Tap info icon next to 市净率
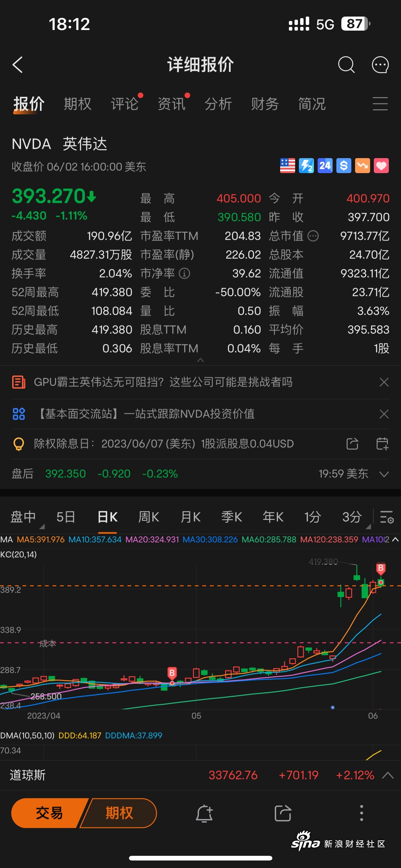Viewport: 401px width, 868px height. (x=184, y=273)
